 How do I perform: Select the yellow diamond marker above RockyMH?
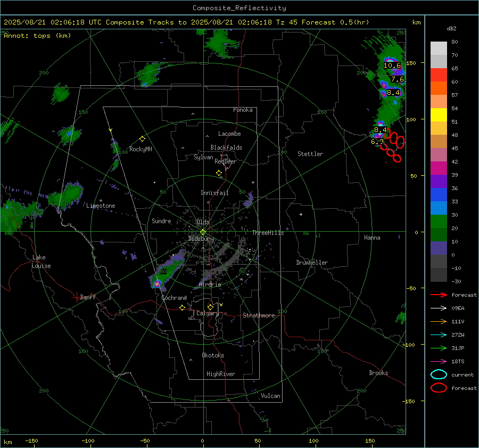[x=142, y=139]
